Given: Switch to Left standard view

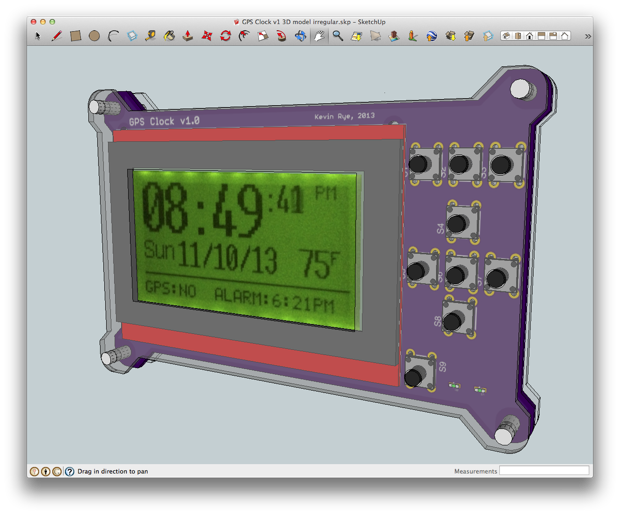Looking at the screenshot, I should (565, 36).
